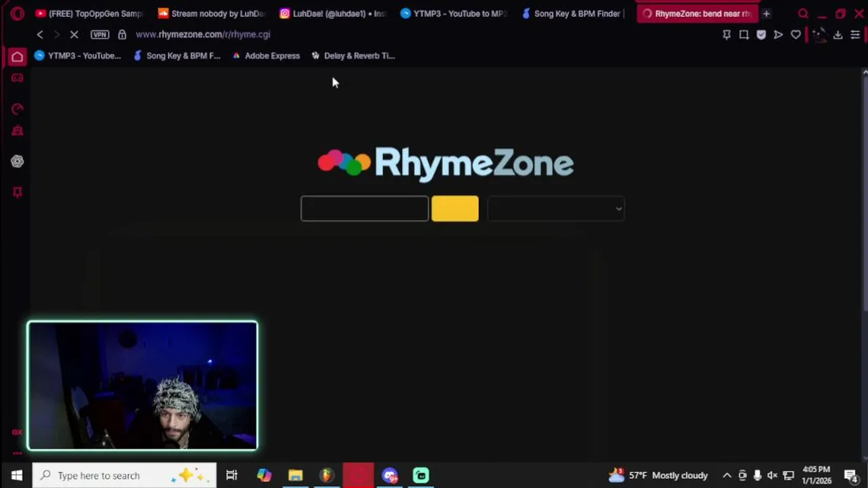Toggle the VPN badge in address bar
This screenshot has height=488, width=868.
(x=100, y=34)
